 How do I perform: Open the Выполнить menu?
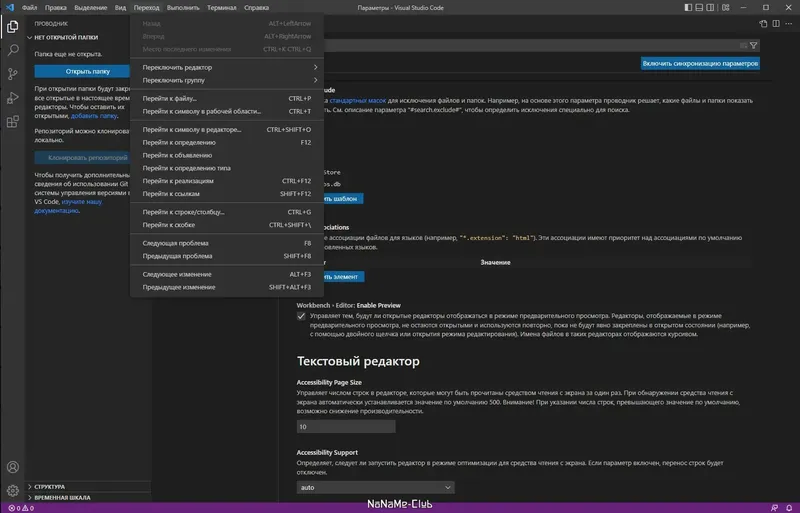[x=183, y=8]
